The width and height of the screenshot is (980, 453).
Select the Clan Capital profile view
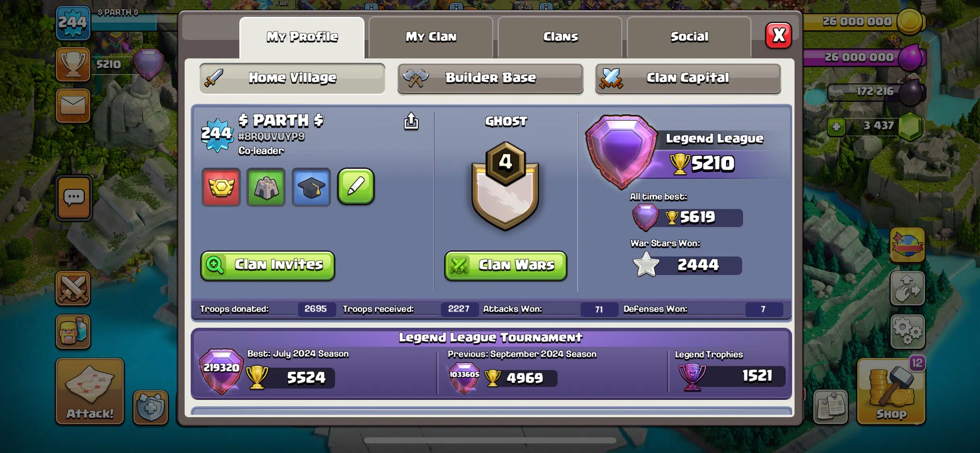tap(688, 78)
